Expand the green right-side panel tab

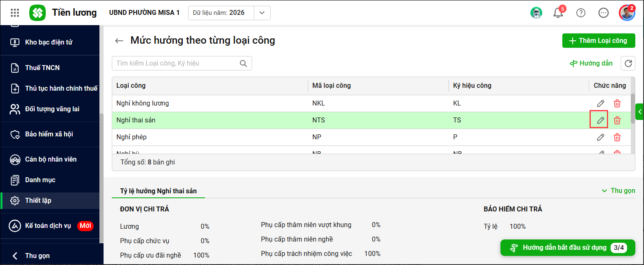point(640,111)
